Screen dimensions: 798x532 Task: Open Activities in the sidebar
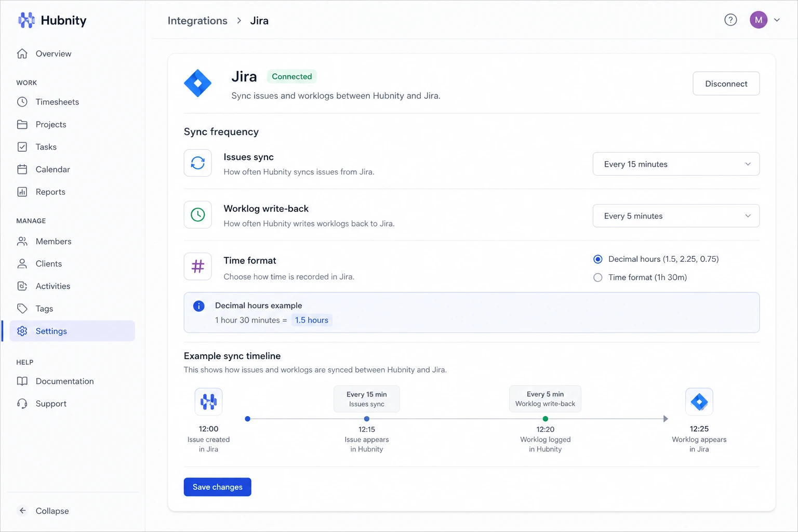click(72, 286)
